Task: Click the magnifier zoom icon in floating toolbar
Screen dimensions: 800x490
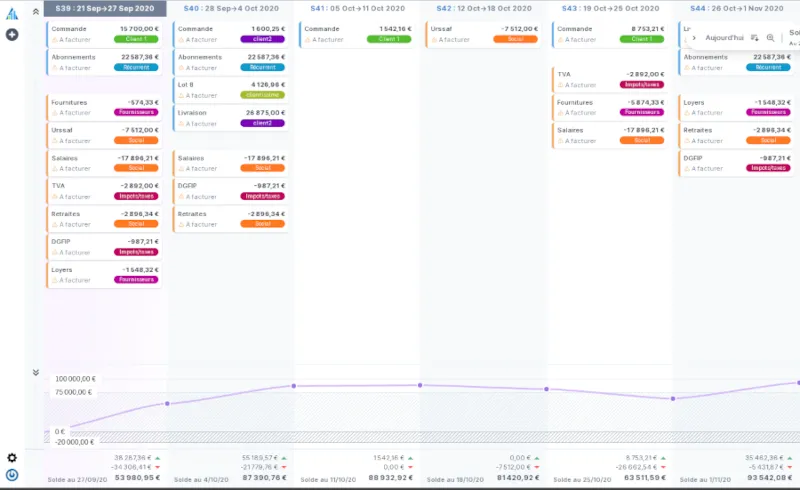Action: 770,37
